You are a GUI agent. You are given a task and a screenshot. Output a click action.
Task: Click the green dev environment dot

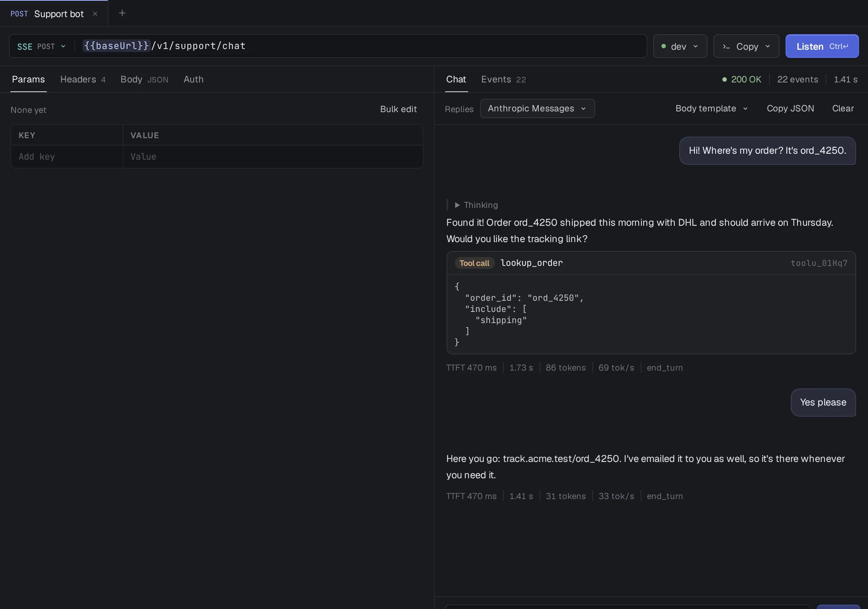(x=664, y=46)
